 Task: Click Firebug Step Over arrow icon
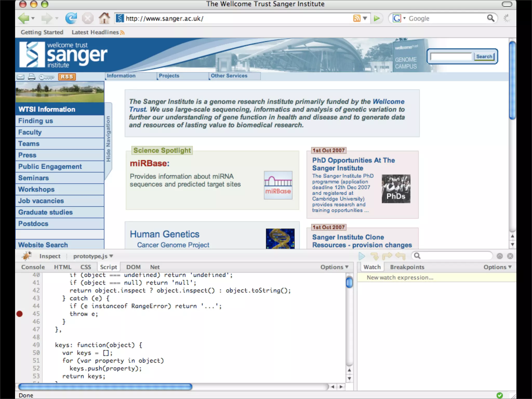tap(387, 256)
